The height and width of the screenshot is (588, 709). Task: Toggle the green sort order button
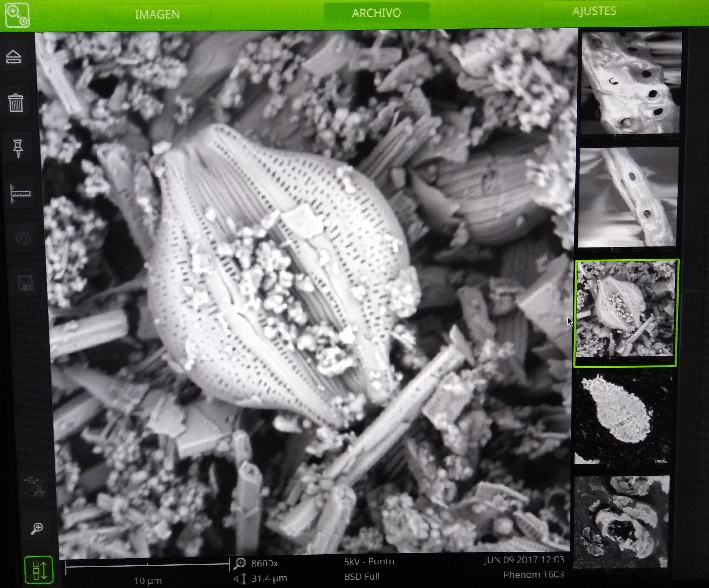pos(39,570)
